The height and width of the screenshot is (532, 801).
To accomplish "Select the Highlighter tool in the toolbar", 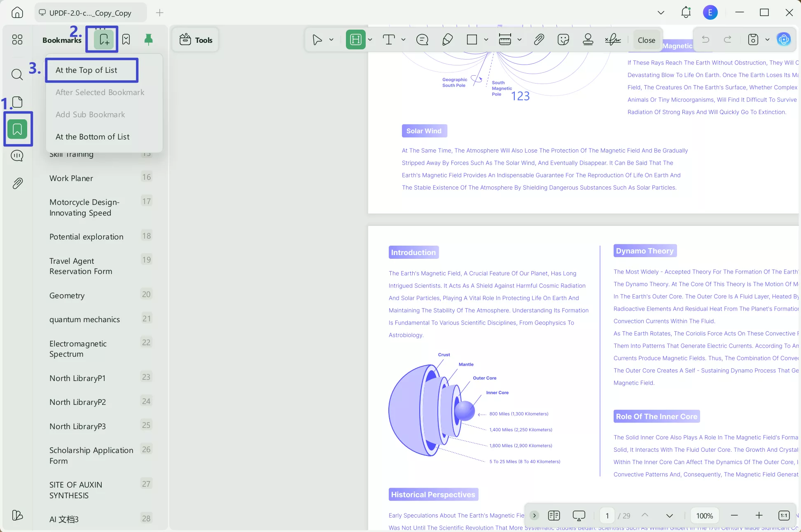I will click(355, 39).
